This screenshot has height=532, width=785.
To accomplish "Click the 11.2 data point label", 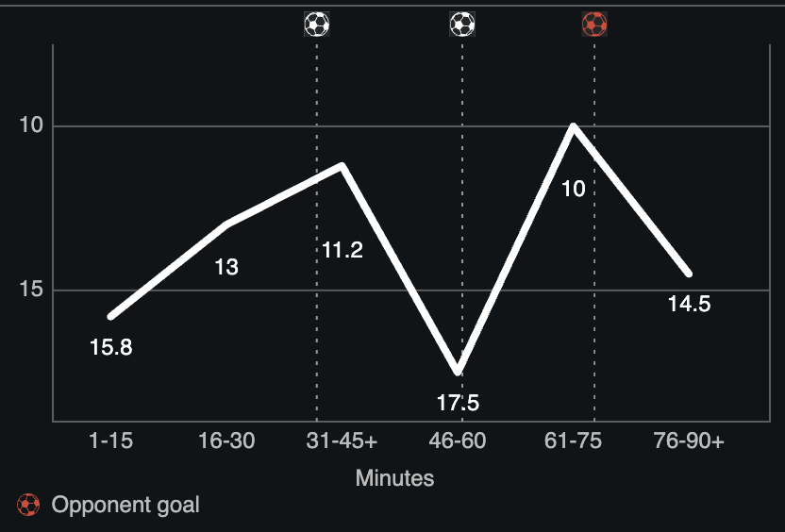I will pyautogui.click(x=342, y=251).
